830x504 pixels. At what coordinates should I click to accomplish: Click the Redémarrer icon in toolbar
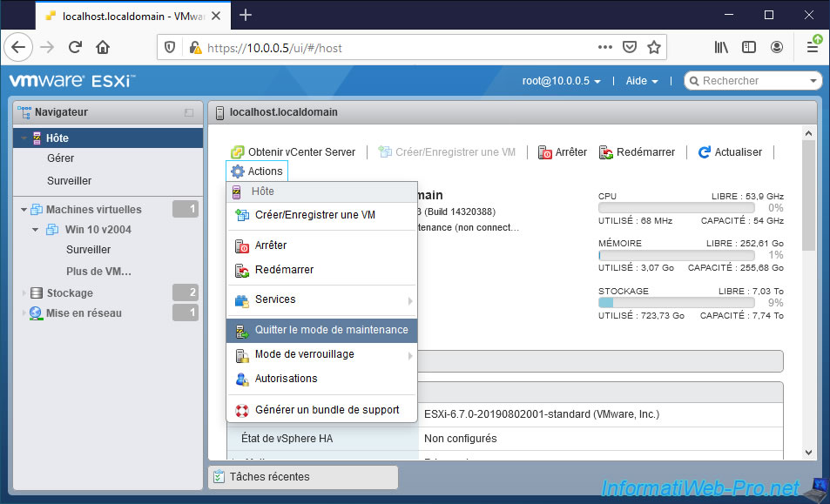coord(606,152)
